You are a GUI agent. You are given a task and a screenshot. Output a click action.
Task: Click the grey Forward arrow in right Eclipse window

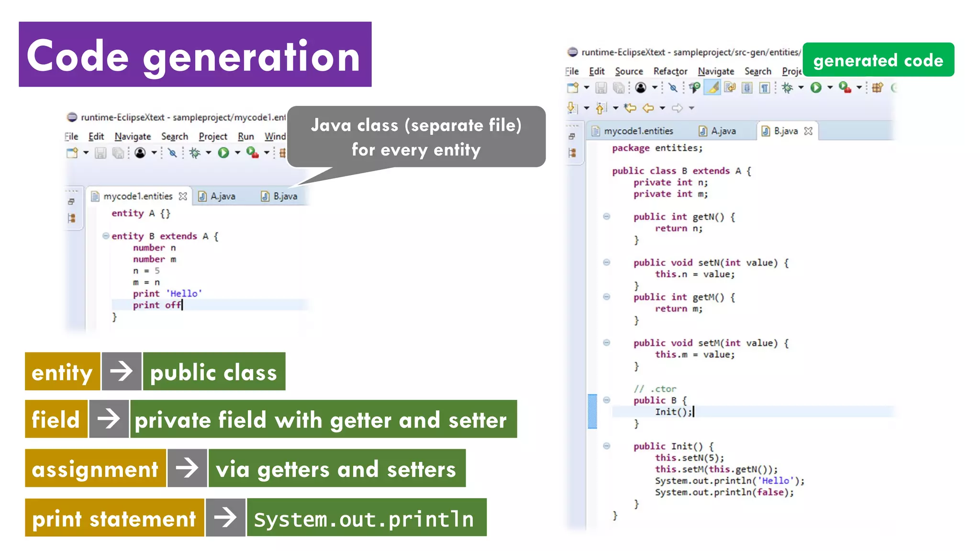(x=677, y=108)
